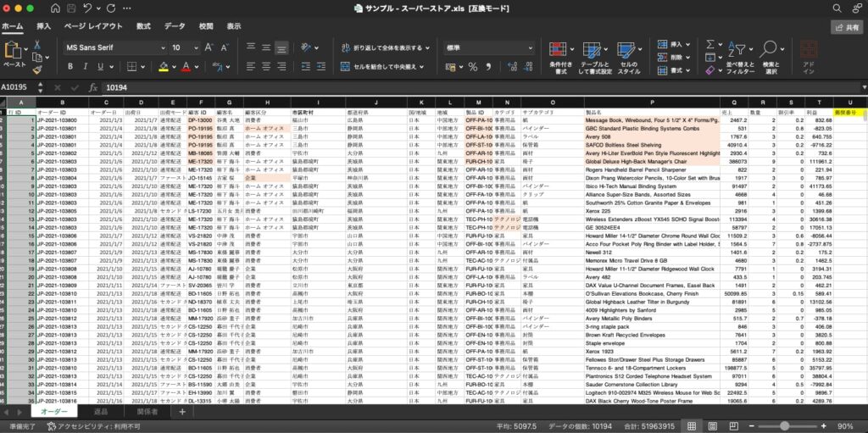Toggle bold formatting
The height and width of the screenshot is (433, 868).
click(71, 67)
